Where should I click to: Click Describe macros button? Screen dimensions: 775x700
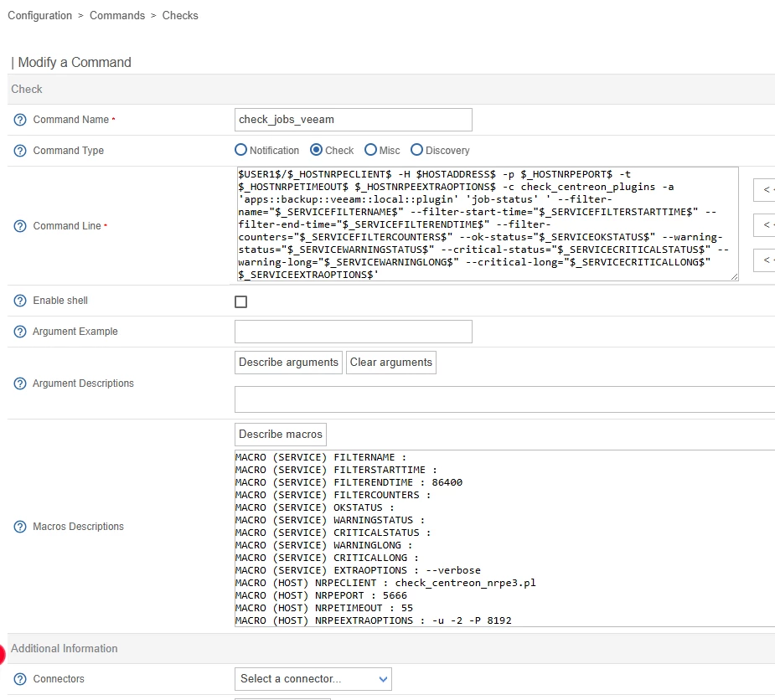tap(280, 435)
